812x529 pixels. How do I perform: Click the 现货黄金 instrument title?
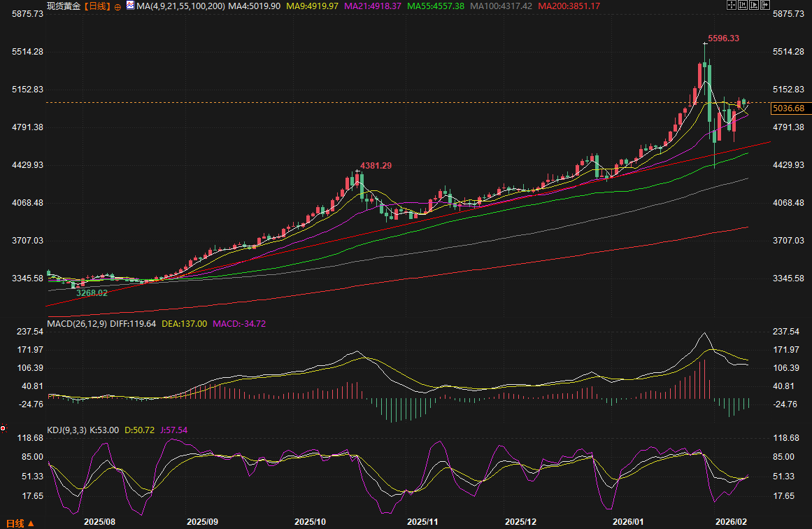pyautogui.click(x=63, y=6)
